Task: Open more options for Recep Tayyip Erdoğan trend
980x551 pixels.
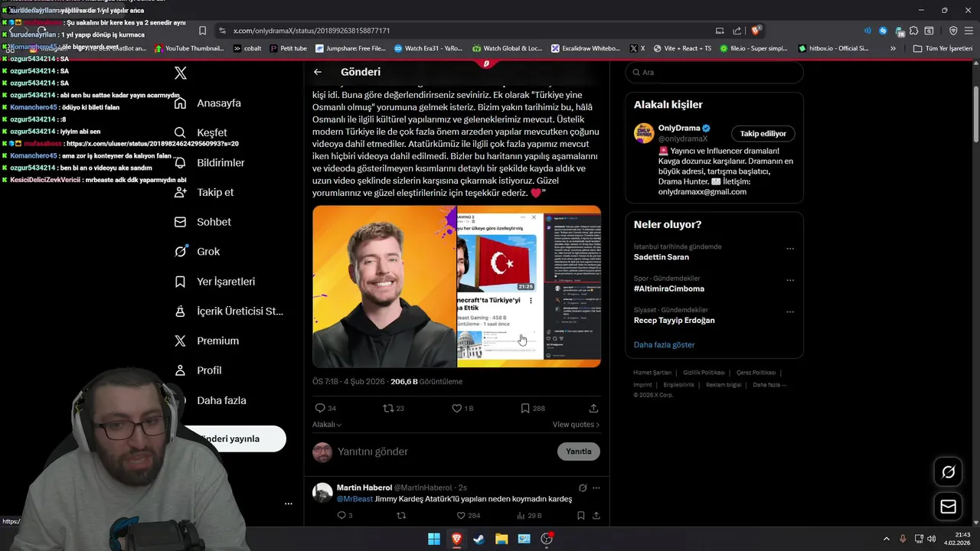Action: click(x=790, y=311)
